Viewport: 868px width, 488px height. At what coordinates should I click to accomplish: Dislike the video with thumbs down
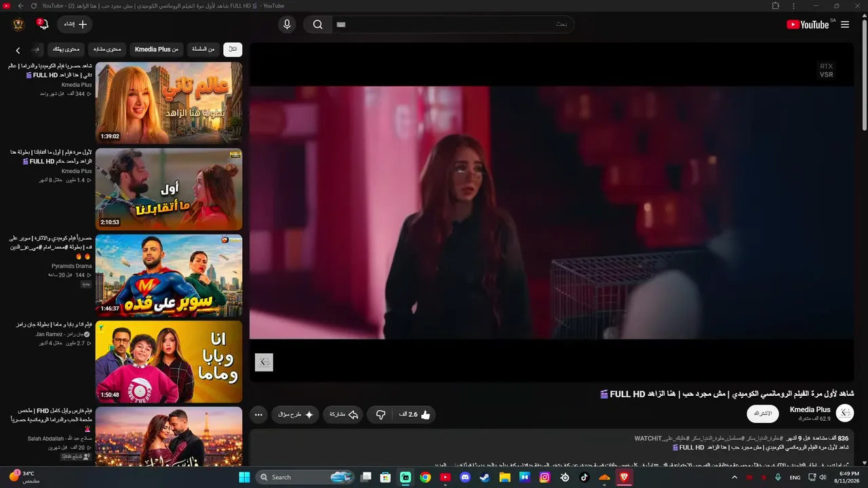tap(380, 414)
